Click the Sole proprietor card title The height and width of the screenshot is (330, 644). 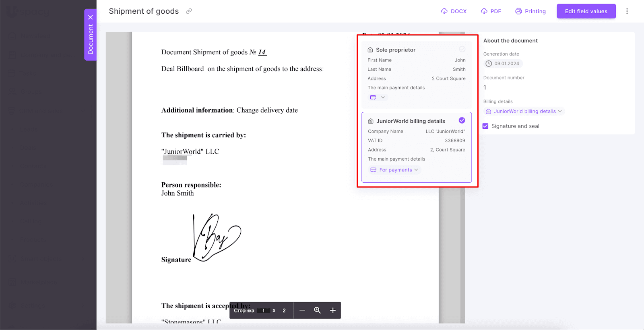click(396, 50)
